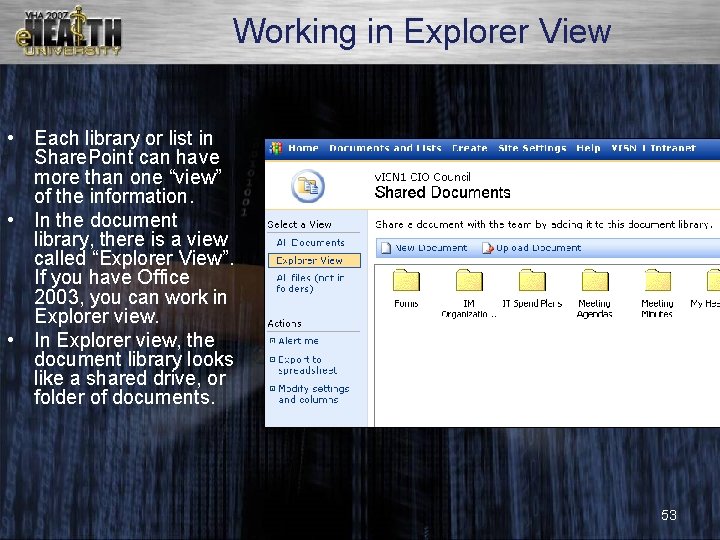Click the Meeting Agendas folder label
Screen dimensions: 720x540
[x=594, y=309]
